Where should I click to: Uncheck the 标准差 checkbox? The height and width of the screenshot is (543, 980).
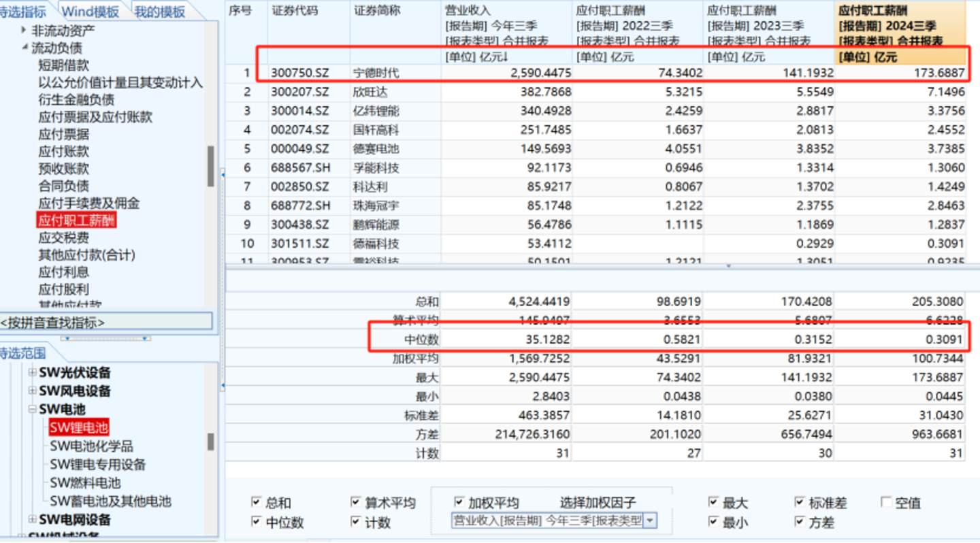point(800,502)
